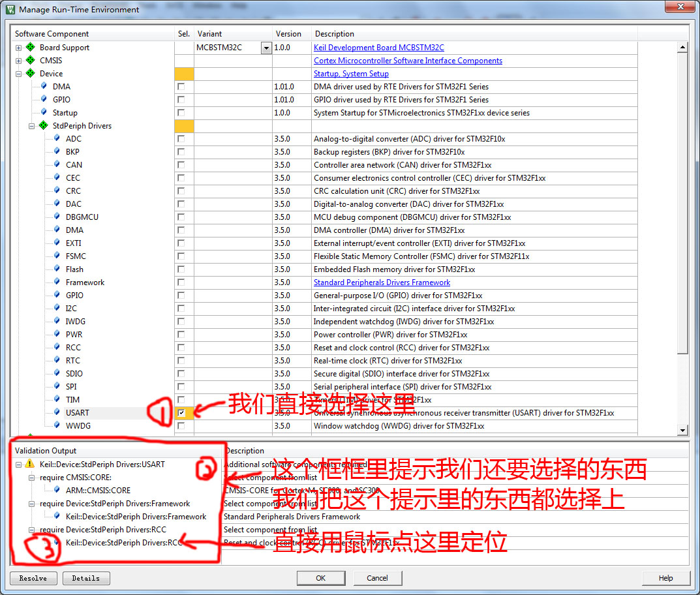Dismiss the dialog with Cancel
Image resolution: width=700 pixels, height=595 pixels.
click(x=378, y=578)
